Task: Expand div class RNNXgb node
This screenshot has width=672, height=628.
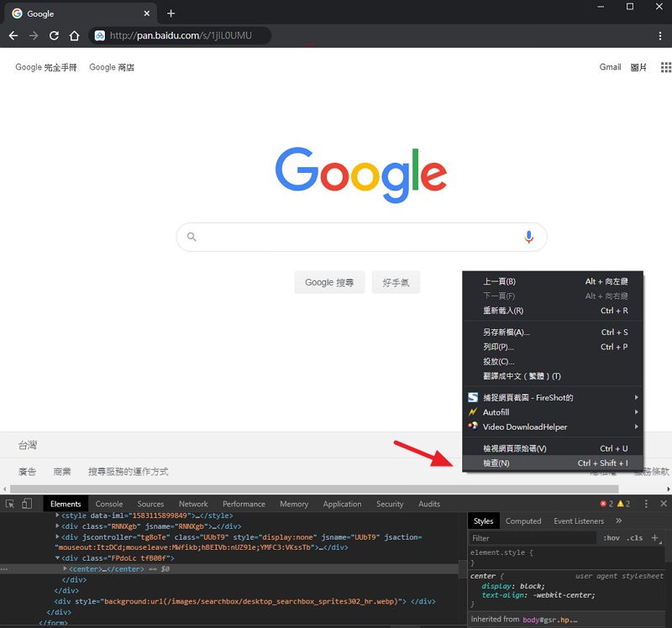Action: (57, 526)
